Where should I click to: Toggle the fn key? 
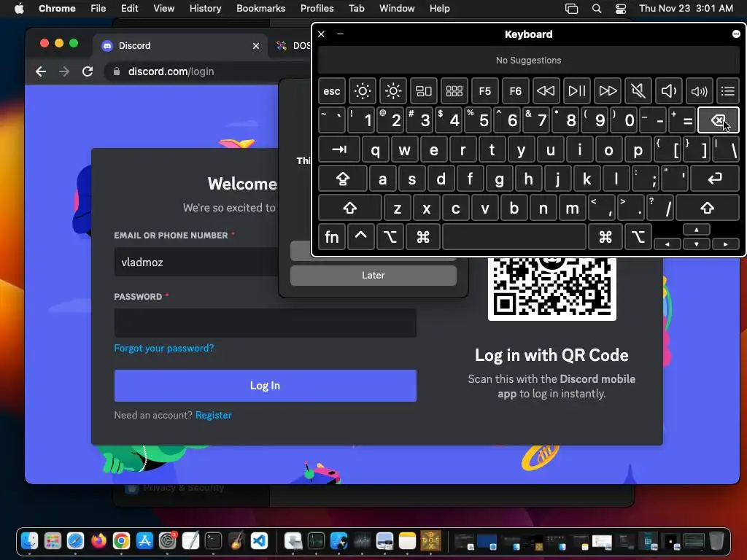point(332,237)
